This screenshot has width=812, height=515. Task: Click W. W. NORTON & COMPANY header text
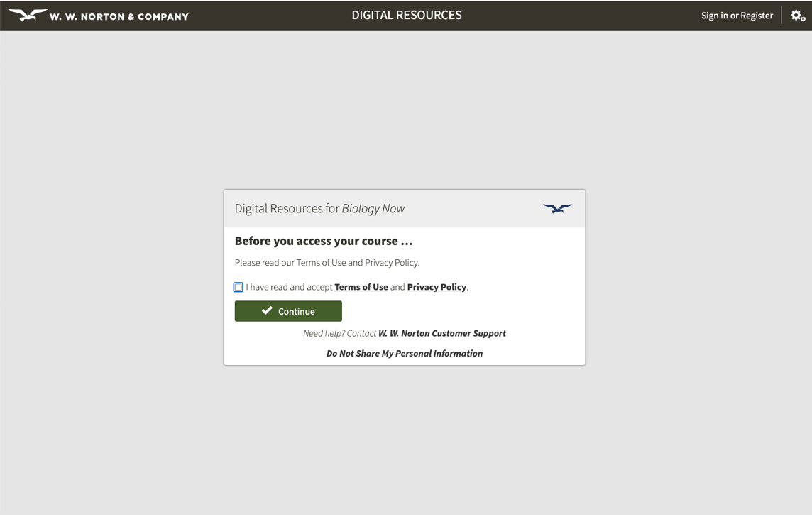[119, 16]
